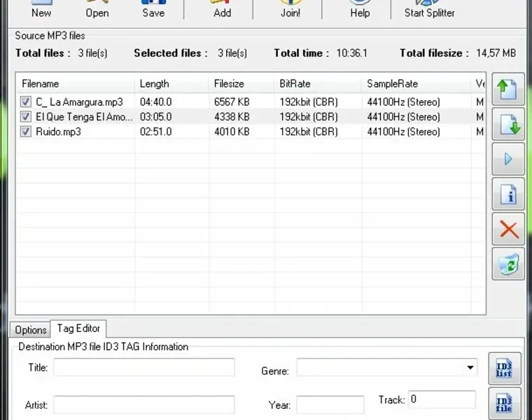
Task: Click the Add files toolbar button
Action: [222, 10]
